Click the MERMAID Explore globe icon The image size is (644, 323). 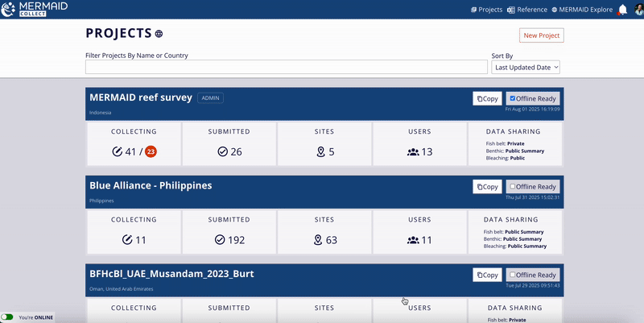coord(554,10)
